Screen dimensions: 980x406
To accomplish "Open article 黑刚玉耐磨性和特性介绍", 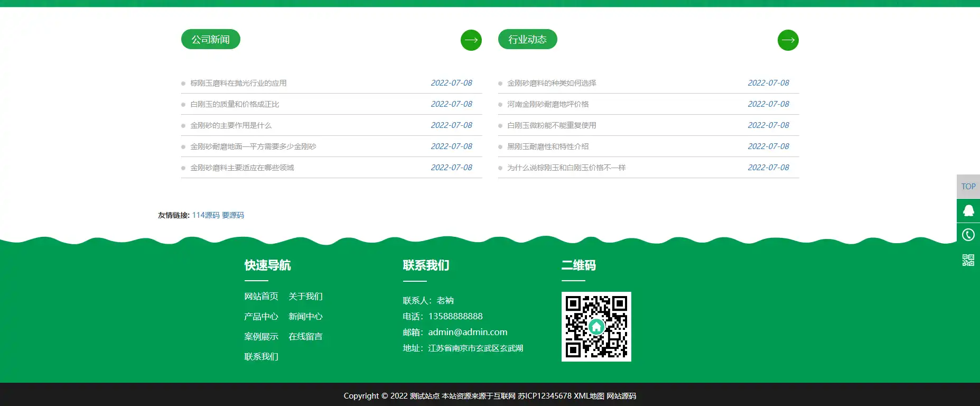I will point(548,146).
